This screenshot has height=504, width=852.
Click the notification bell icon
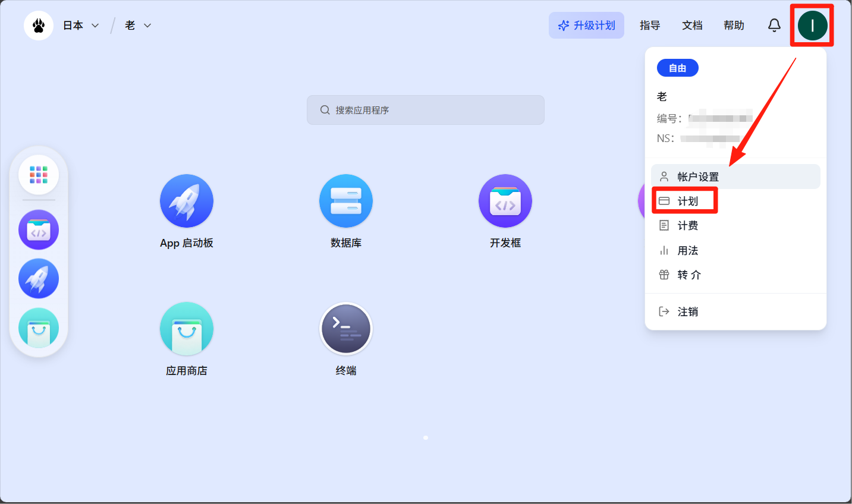774,25
